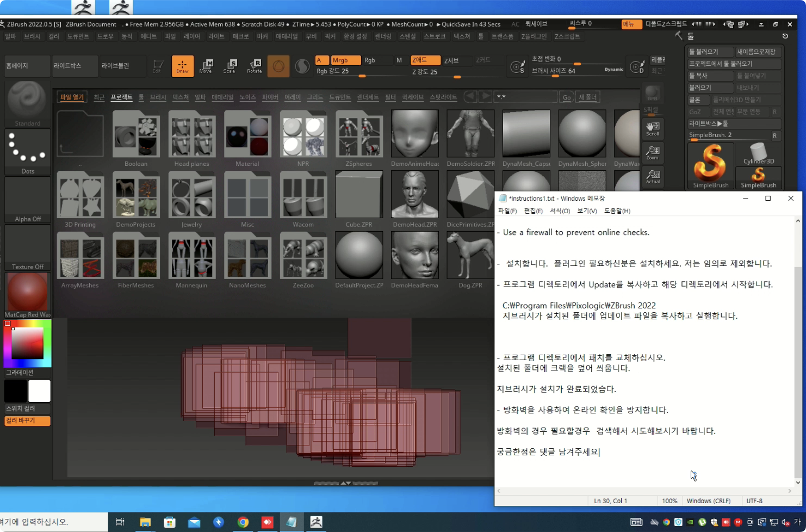
Task: Open the Color menu in ZBrush
Action: 54,36
